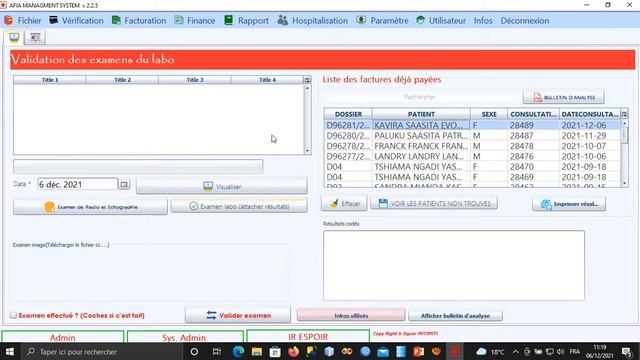This screenshot has width=640, height=360.
Task: Open the Utilisateur menu
Action: [x=441, y=20]
